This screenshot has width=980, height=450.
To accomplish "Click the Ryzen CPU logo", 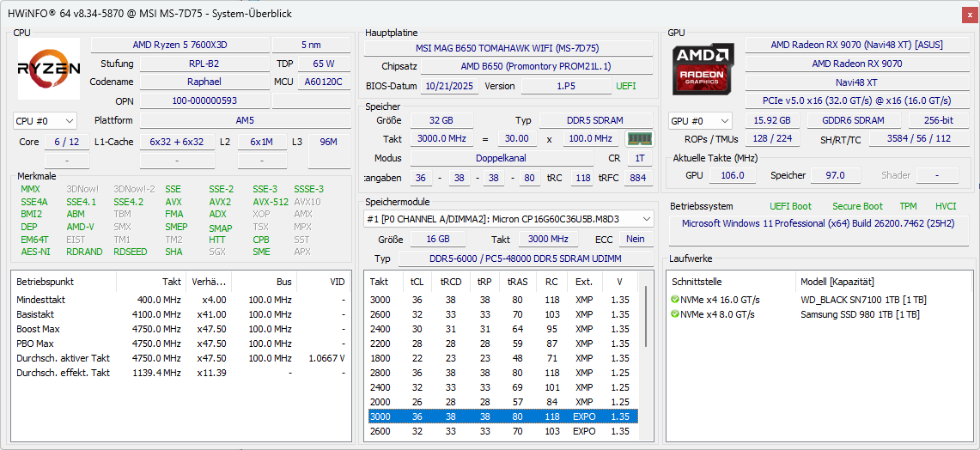I will 49,68.
